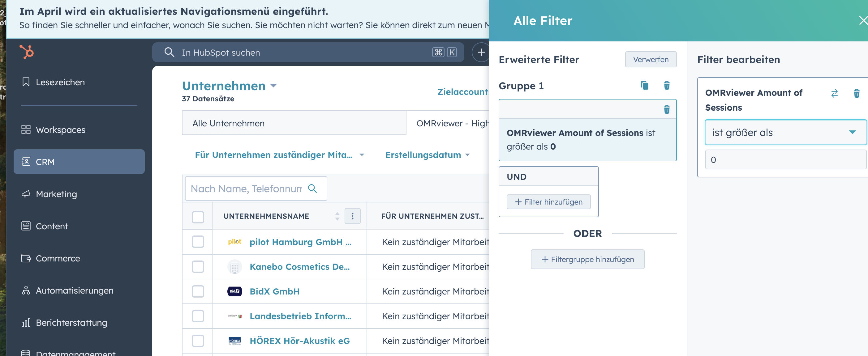Click the plus create button by search
The image size is (868, 356).
(481, 52)
